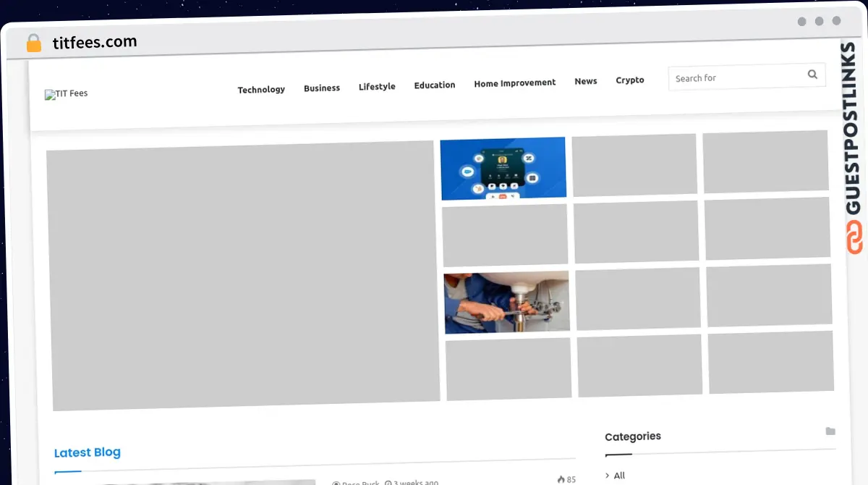Open the plumber sink repair thumbnail
This screenshot has height=485, width=868.
506,303
